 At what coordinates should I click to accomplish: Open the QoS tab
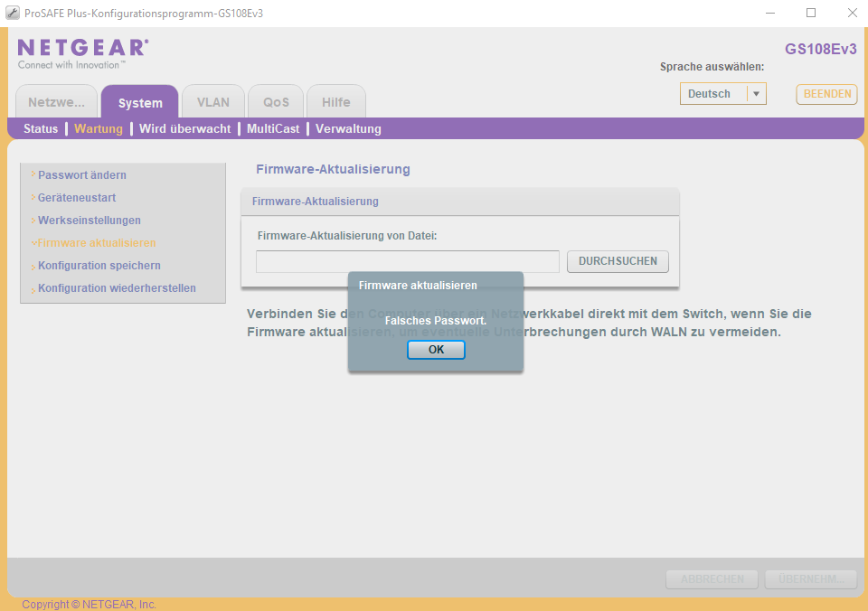tap(276, 102)
